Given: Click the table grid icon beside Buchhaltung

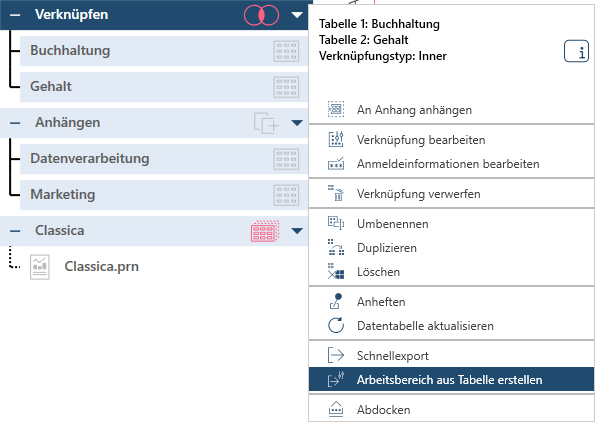Looking at the screenshot, I should coord(286,51).
